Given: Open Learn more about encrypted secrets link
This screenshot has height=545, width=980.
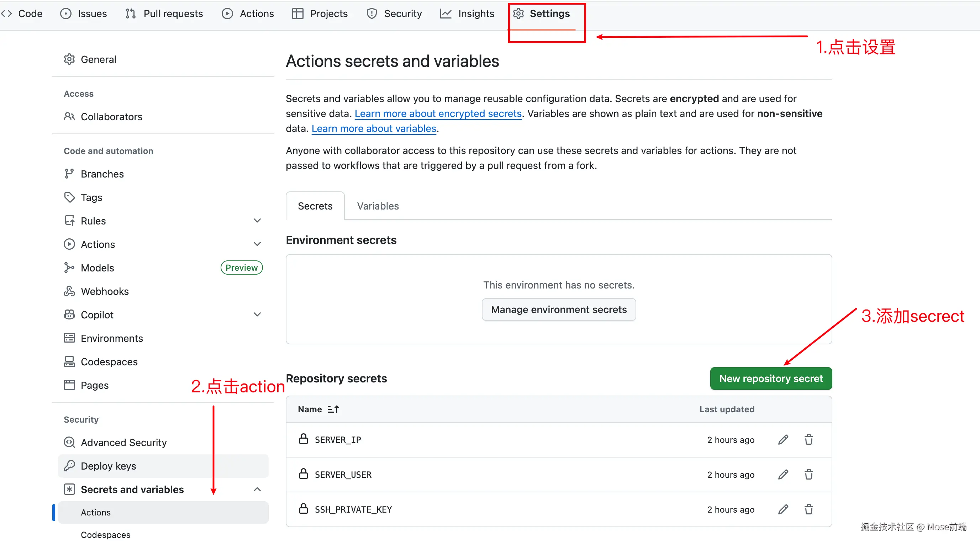Looking at the screenshot, I should coord(438,114).
